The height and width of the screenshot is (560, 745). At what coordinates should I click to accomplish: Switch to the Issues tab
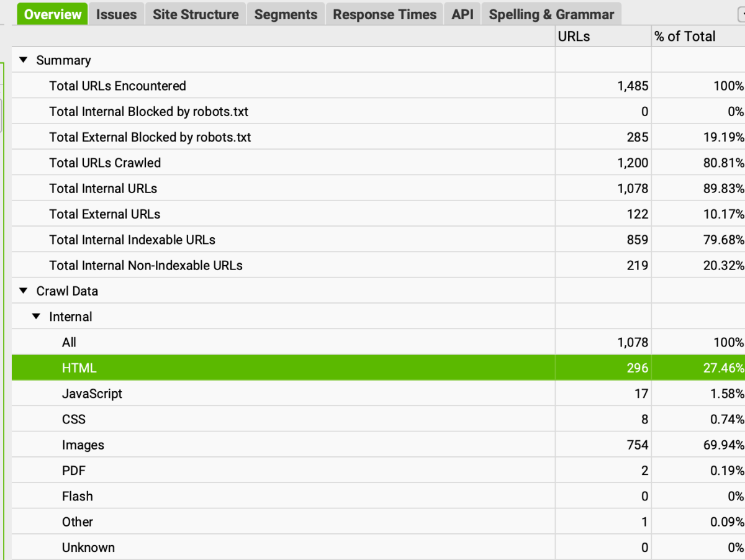(117, 14)
